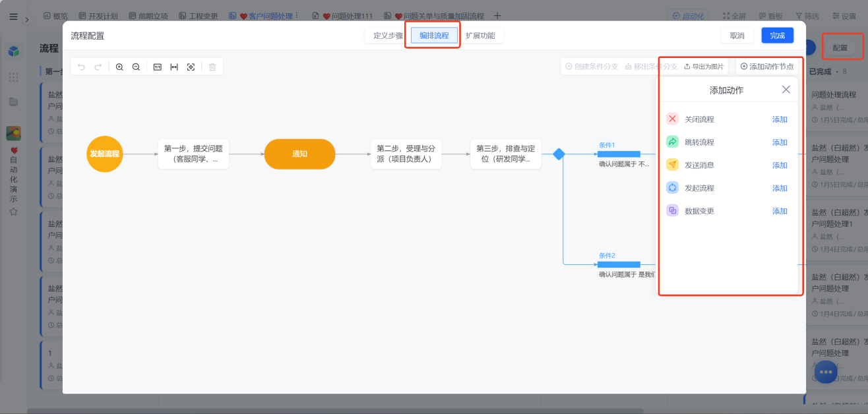
Task: Select the orange 通知 node
Action: (x=299, y=154)
